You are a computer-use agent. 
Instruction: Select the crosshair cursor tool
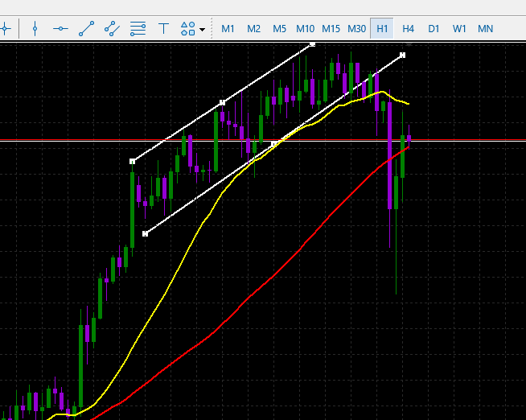pyautogui.click(x=5, y=29)
